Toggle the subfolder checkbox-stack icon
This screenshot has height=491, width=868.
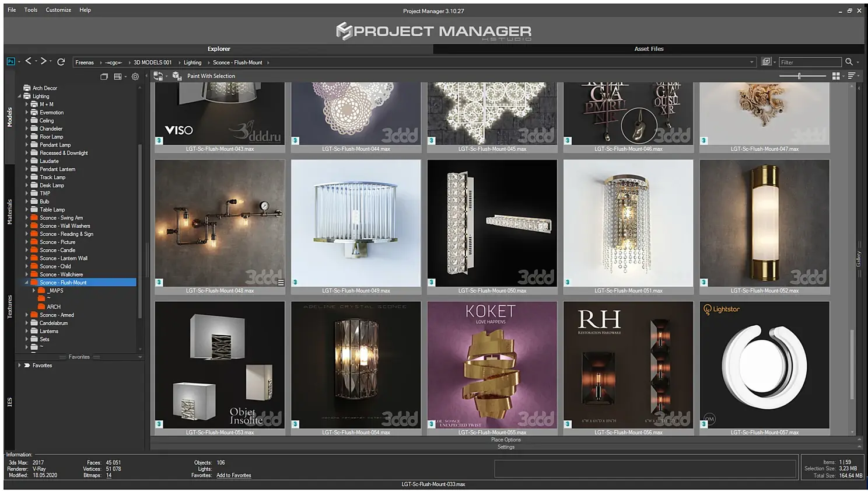tap(766, 62)
